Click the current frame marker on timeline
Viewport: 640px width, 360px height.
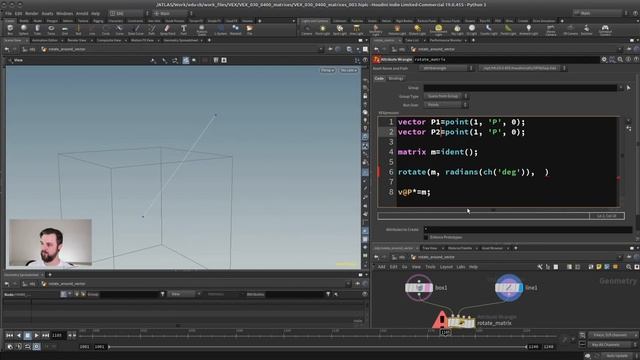tap(444, 333)
